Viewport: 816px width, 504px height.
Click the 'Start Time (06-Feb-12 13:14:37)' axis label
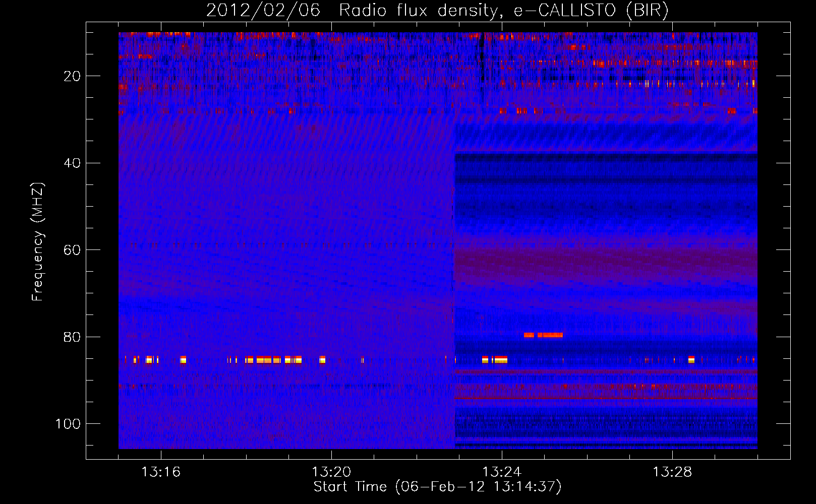pyautogui.click(x=437, y=487)
